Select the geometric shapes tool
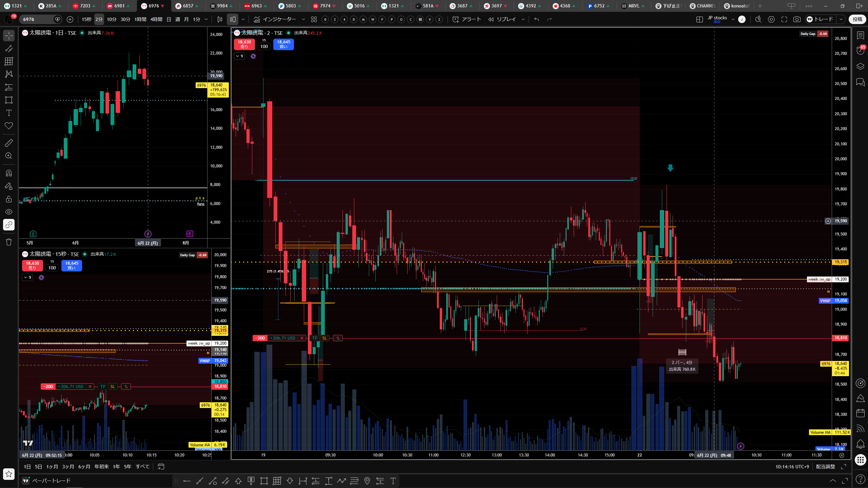 [9, 100]
